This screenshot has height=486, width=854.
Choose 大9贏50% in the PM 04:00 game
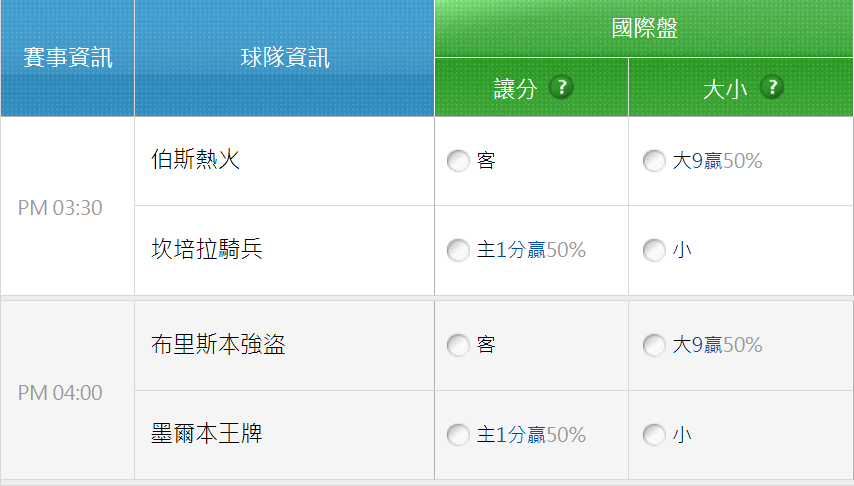point(654,345)
